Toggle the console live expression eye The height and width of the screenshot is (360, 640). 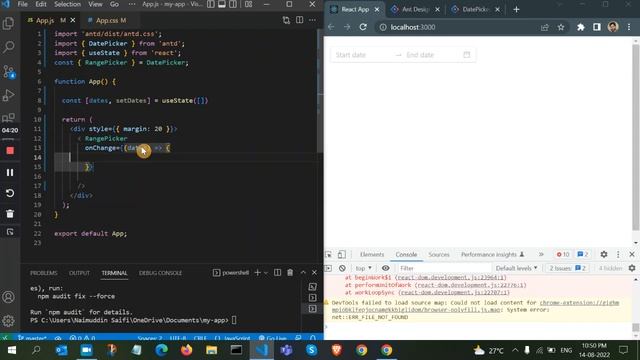[x=385, y=268]
